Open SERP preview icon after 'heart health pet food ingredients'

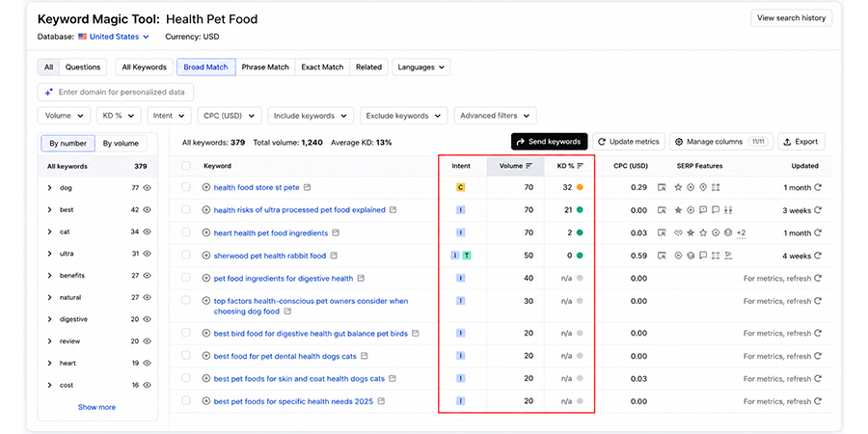point(336,232)
